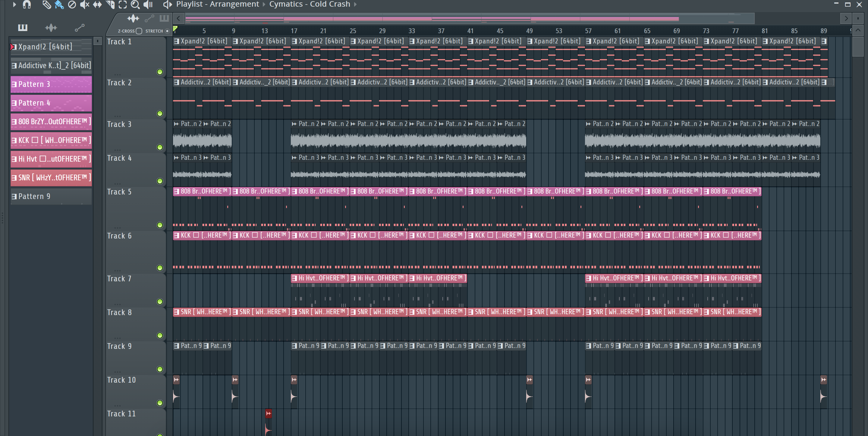Click the speaker icon beside Playlist title
This screenshot has height=436, width=868.
point(168,5)
